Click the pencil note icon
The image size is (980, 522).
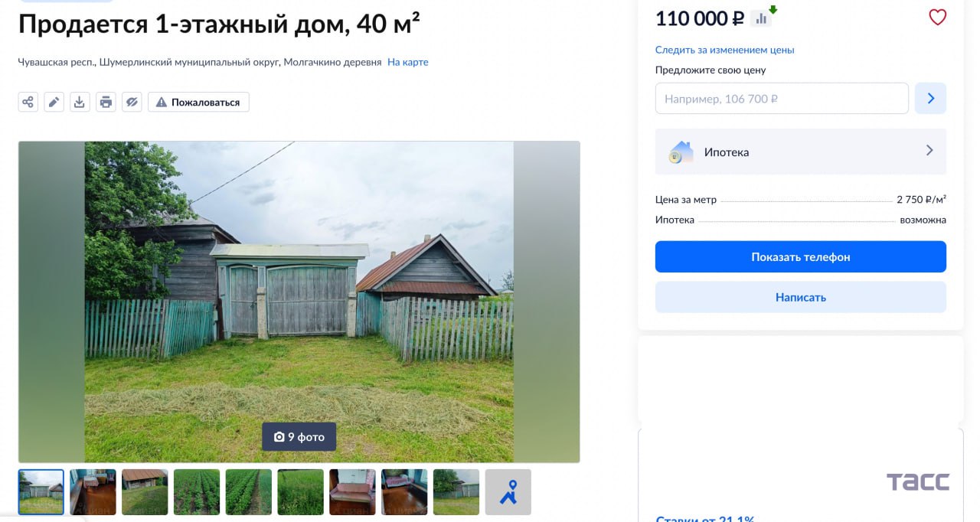[x=54, y=102]
